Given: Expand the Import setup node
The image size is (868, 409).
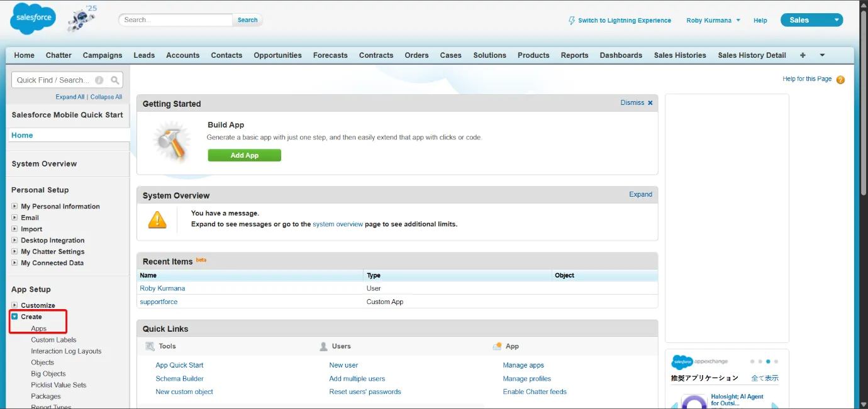Looking at the screenshot, I should [14, 229].
